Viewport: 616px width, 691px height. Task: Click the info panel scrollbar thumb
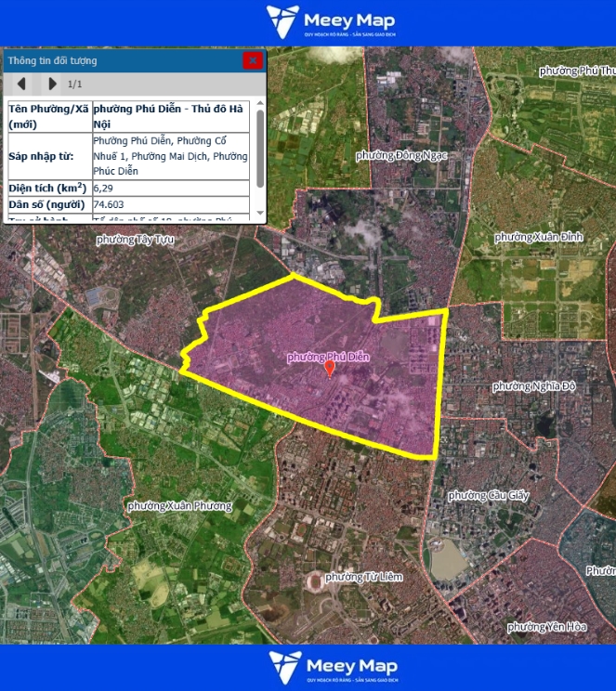(x=259, y=147)
